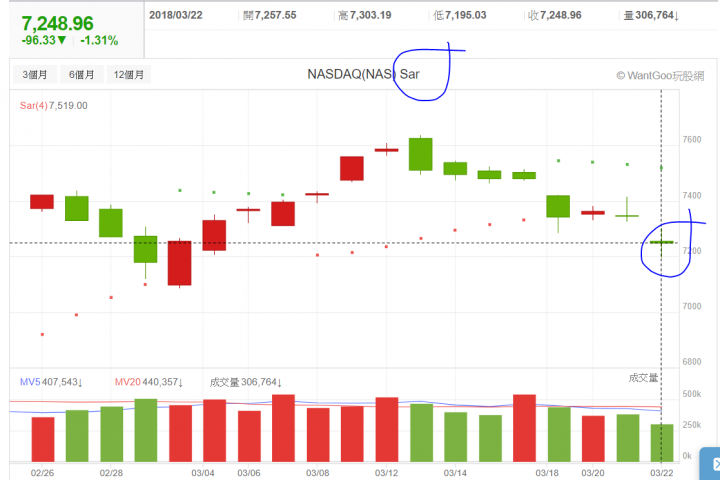Click the MV20 440,357 volume legend
Viewport: 720px width, 480px height.
[149, 382]
